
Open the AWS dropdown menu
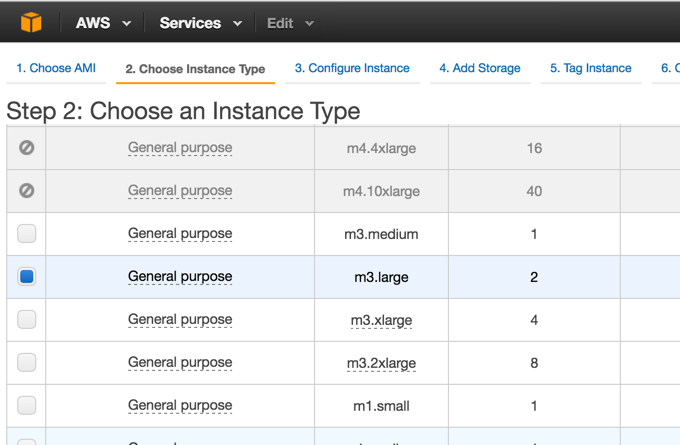pos(103,23)
